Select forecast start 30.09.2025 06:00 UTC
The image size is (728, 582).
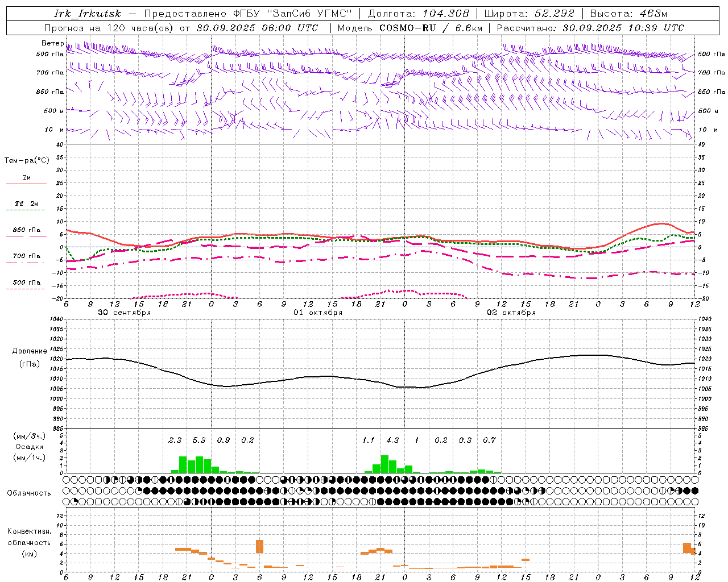(257, 28)
